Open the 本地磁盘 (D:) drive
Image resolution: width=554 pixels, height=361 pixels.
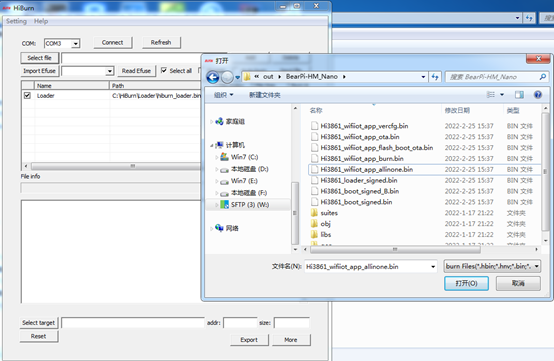pyautogui.click(x=244, y=169)
